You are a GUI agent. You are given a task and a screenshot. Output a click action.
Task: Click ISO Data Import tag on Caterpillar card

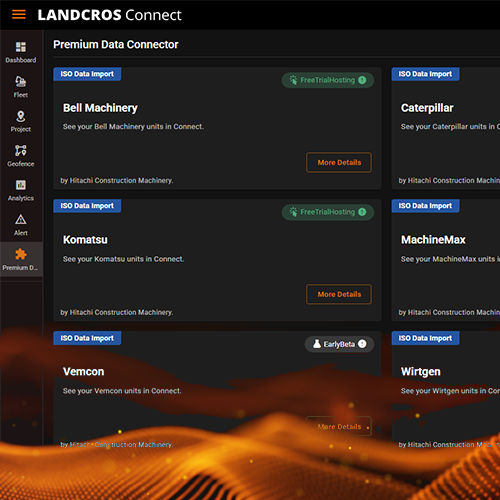coord(425,74)
